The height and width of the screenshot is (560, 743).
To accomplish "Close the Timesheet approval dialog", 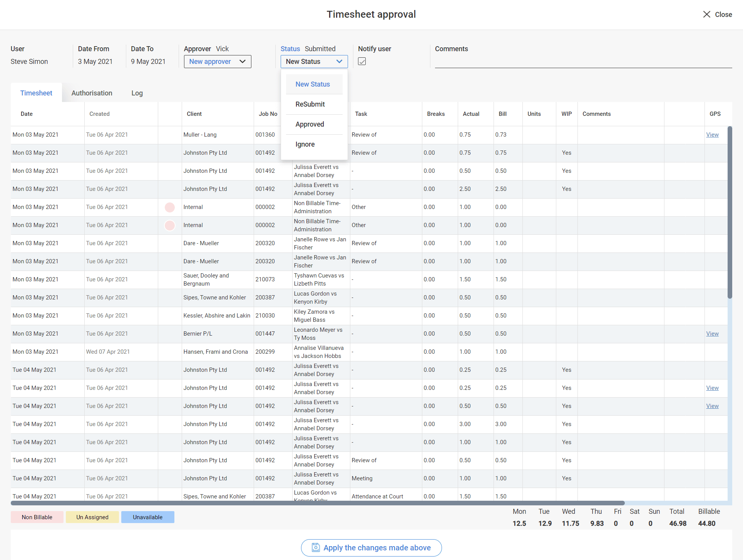I will point(717,14).
